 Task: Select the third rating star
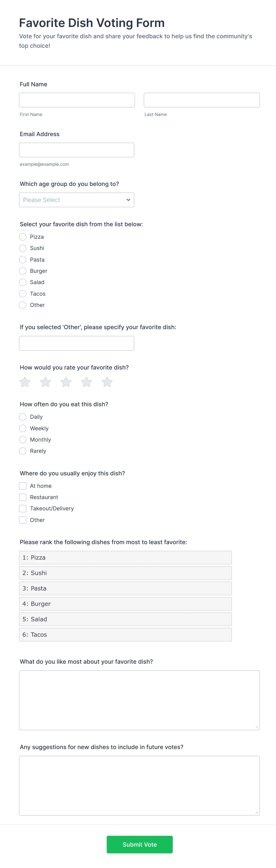66,382
